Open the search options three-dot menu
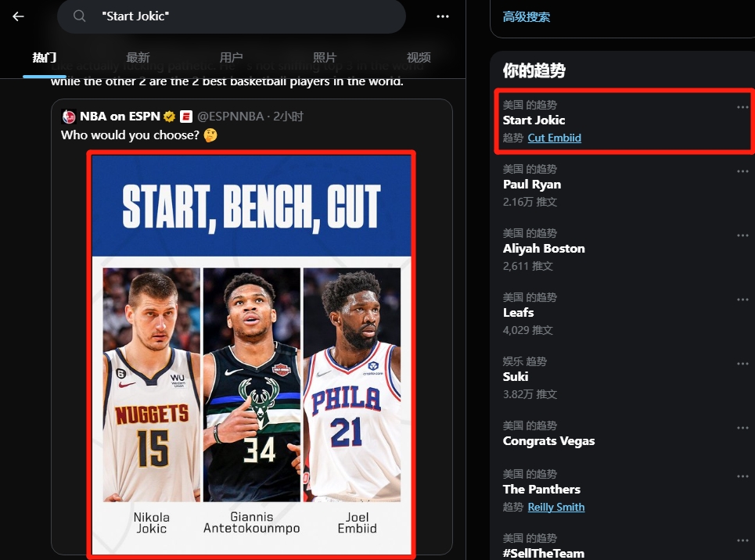Viewport: 755px width, 560px height. [443, 16]
